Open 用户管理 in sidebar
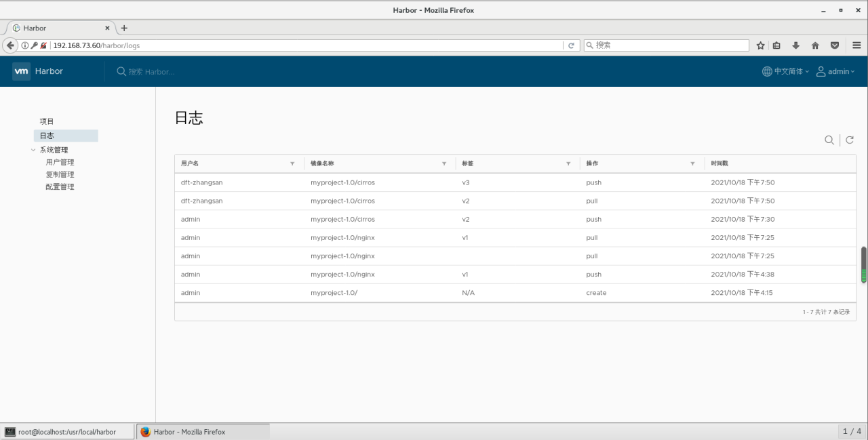The width and height of the screenshot is (868, 440). (x=60, y=162)
